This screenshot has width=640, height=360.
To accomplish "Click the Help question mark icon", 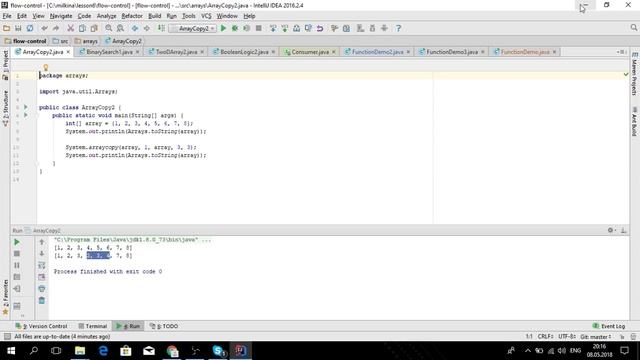I will coord(398,28).
